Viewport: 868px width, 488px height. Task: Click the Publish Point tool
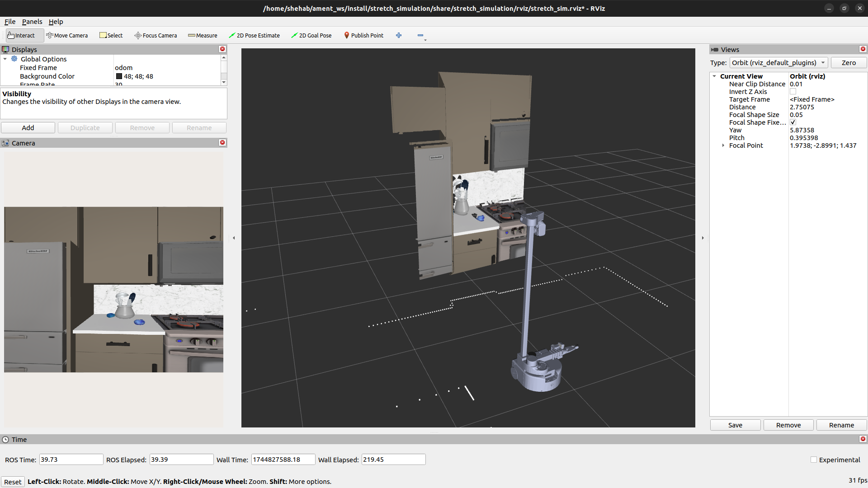point(363,35)
